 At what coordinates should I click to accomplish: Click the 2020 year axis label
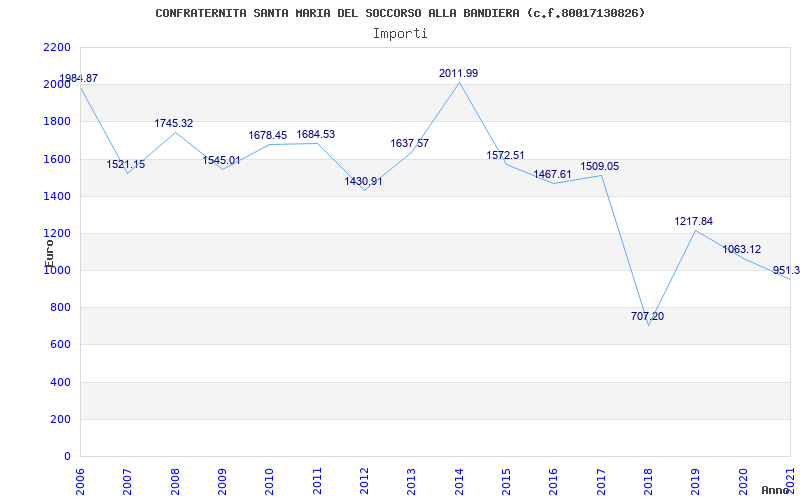click(x=743, y=481)
